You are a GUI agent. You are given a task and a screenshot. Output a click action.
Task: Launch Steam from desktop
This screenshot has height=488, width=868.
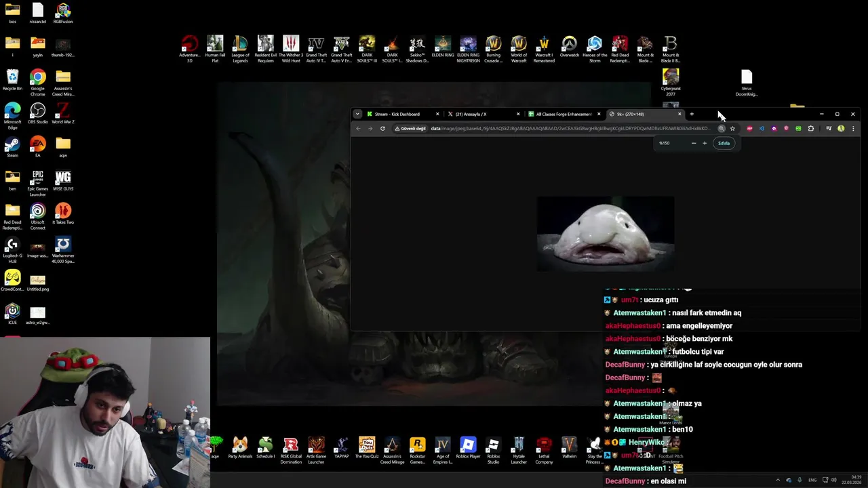[x=12, y=146]
